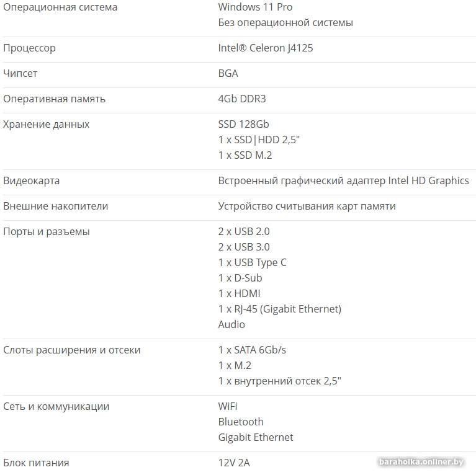Click the "Порты и разъемы" label
This screenshot has width=476, height=475.
point(47,232)
